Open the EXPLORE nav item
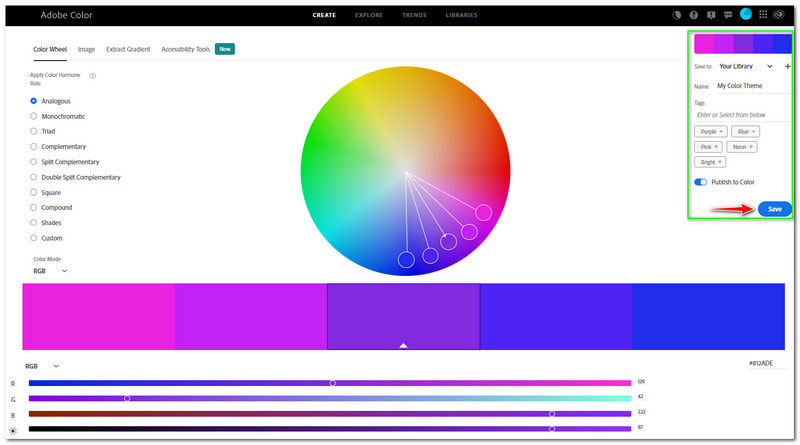Image resolution: width=800 pixels, height=445 pixels. pyautogui.click(x=369, y=15)
